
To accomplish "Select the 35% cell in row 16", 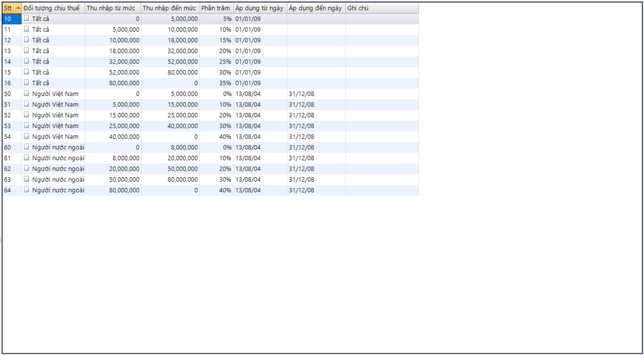I will click(217, 83).
